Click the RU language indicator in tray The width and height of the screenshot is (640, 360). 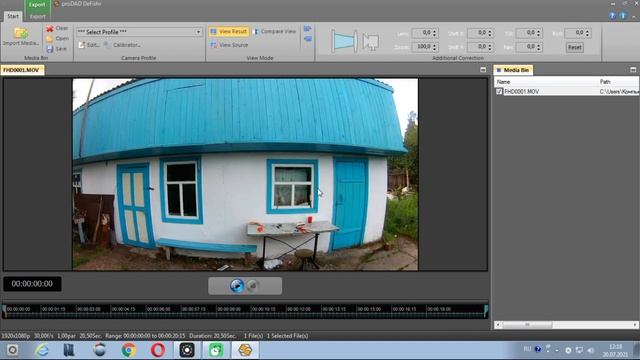(x=527, y=349)
